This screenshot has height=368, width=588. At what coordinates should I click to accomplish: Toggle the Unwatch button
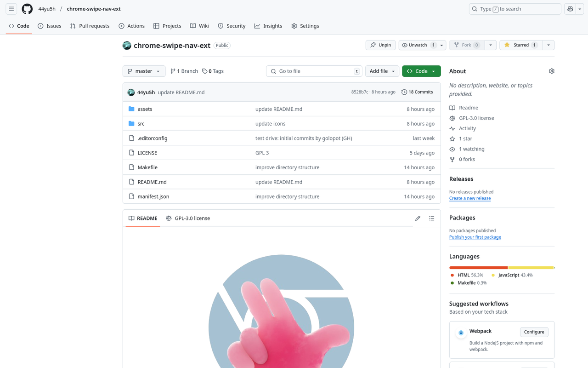(x=418, y=45)
